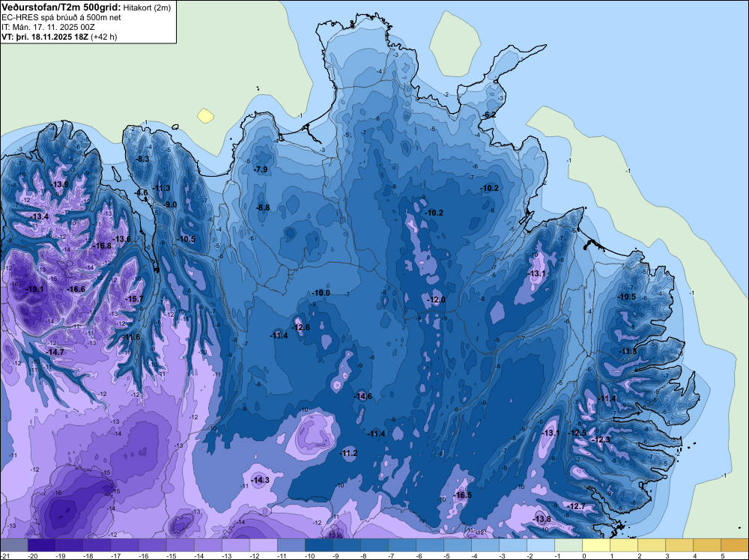Click legend swatch between -16 and -15

click(x=153, y=545)
